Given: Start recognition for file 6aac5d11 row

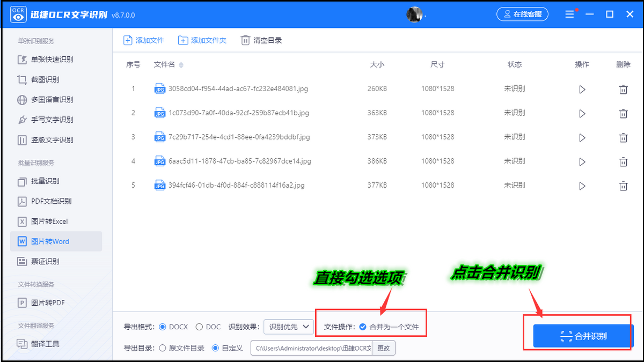Looking at the screenshot, I should coord(582,162).
